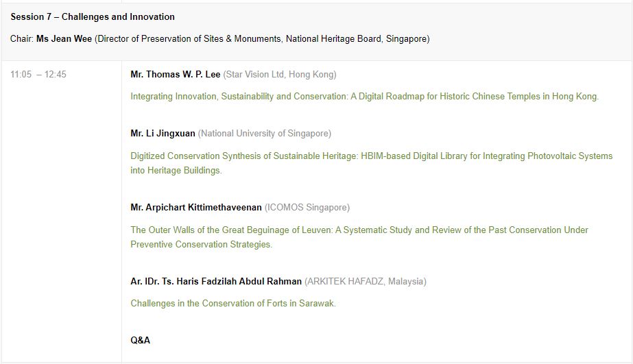Select speaker name Mr. Li Jingxuan
633x364 pixels.
163,134
